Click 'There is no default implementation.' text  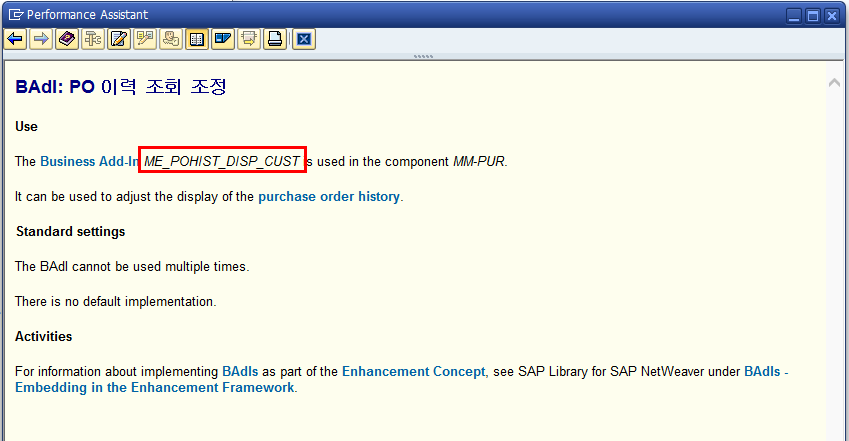(116, 301)
